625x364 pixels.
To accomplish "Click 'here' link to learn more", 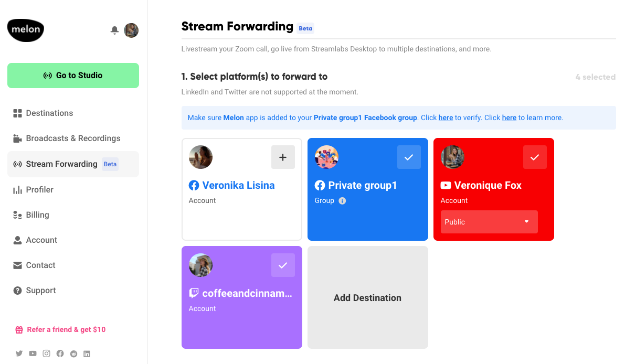I will (x=509, y=118).
